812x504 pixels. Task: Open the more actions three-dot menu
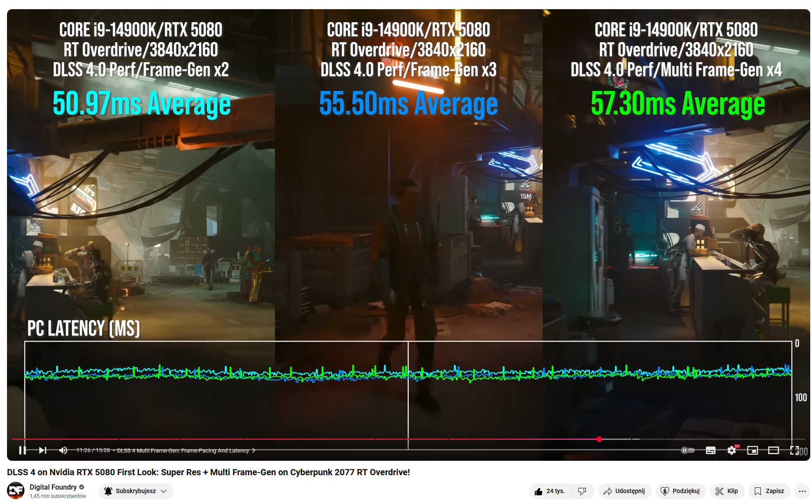[x=802, y=491]
